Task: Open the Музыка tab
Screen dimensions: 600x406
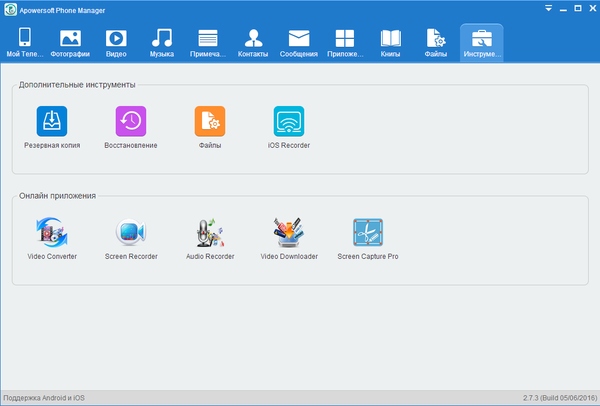Action: pos(162,43)
